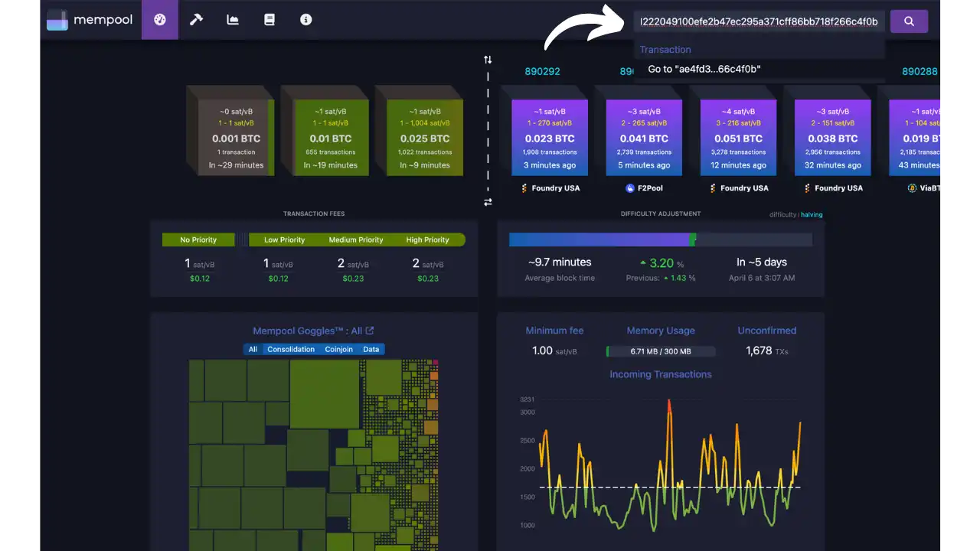Expand the Transaction search results section
This screenshot has width=980, height=551.
[665, 49]
